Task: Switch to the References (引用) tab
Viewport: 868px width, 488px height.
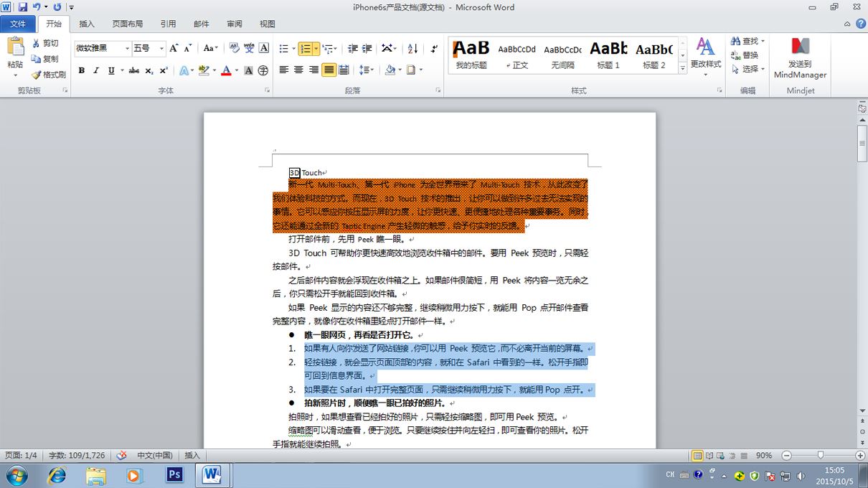Action: point(168,24)
